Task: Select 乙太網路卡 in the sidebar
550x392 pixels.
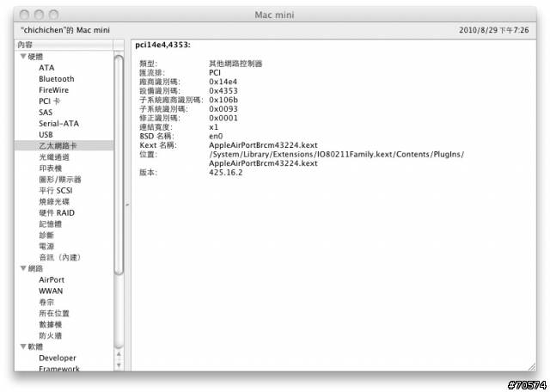Action: tap(58, 145)
